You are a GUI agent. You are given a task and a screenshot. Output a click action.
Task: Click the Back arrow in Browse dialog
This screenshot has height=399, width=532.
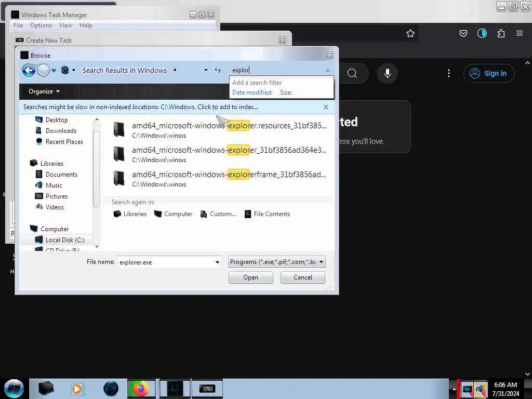click(29, 70)
